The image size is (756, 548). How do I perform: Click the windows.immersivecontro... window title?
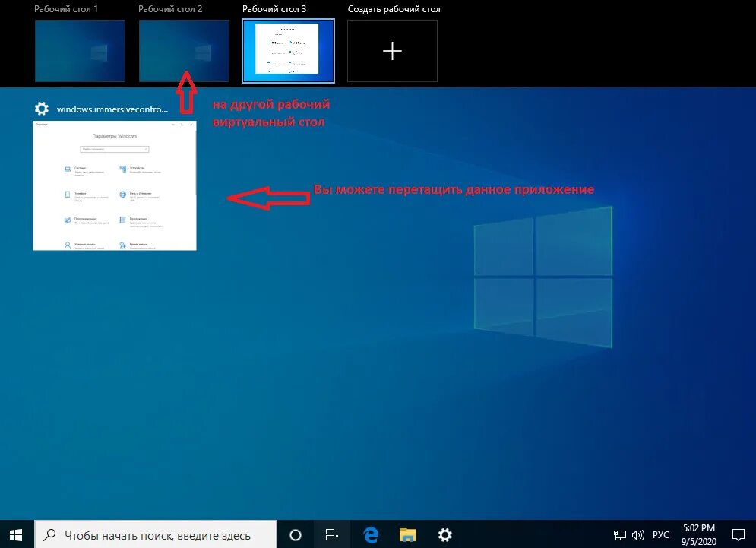pyautogui.click(x=112, y=109)
